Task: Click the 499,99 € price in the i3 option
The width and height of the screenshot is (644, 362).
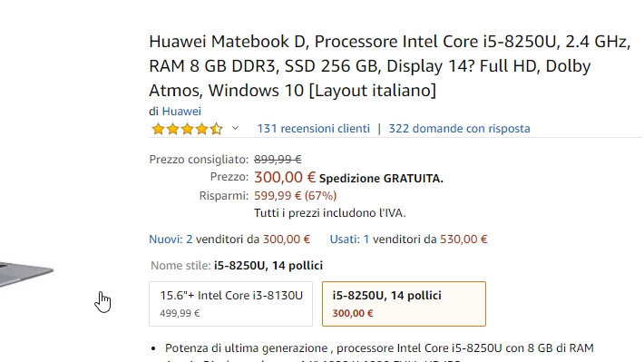Action: pyautogui.click(x=180, y=313)
